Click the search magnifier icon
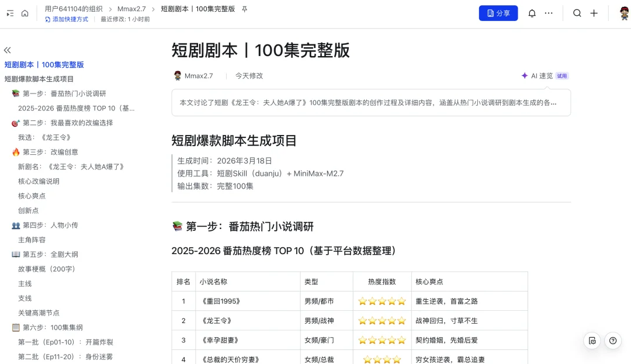The image size is (631, 364). pyautogui.click(x=577, y=12)
